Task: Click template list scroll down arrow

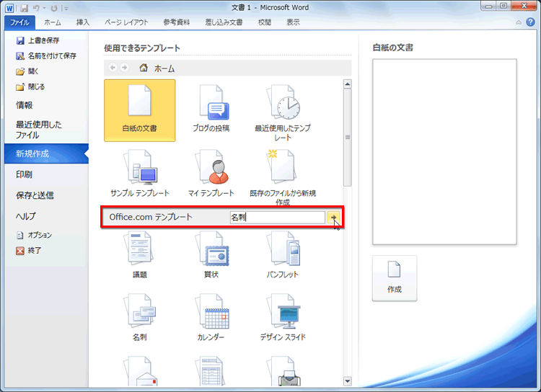Action: pyautogui.click(x=348, y=381)
